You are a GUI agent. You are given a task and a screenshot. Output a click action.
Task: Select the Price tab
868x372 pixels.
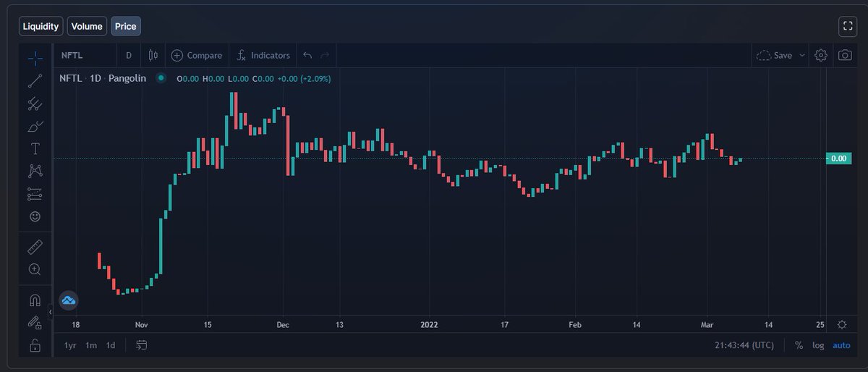pos(125,27)
